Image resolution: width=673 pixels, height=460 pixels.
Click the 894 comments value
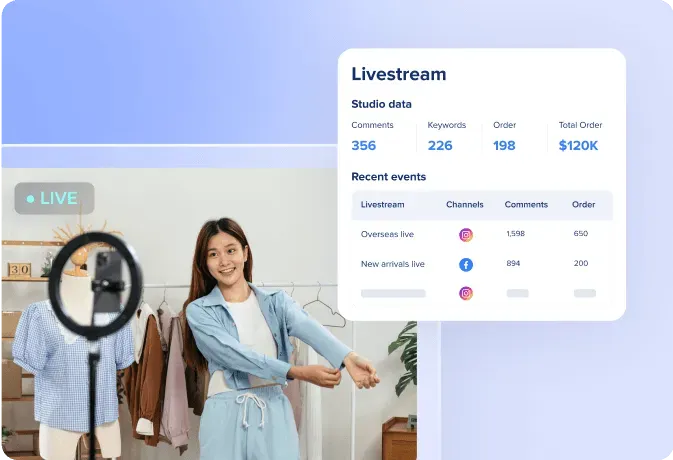(513, 263)
